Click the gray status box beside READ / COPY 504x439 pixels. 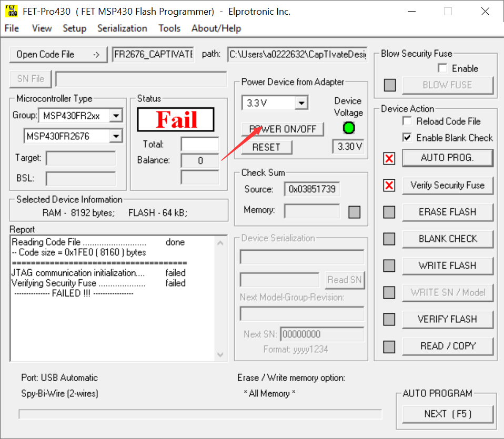pyautogui.click(x=389, y=346)
